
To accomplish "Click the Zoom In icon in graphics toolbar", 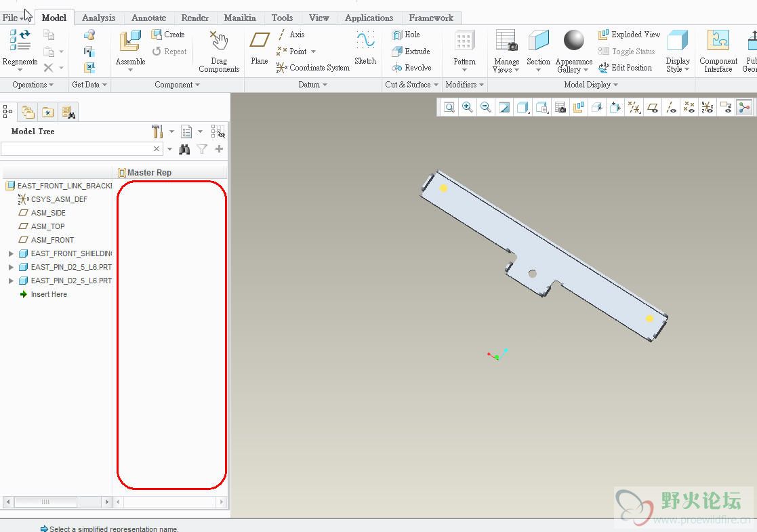I will point(468,107).
